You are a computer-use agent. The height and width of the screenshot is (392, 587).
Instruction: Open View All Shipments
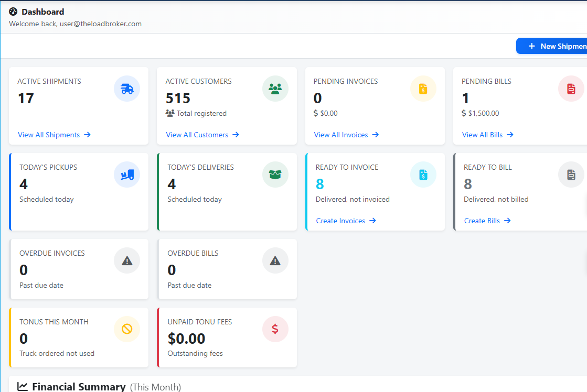click(x=50, y=135)
